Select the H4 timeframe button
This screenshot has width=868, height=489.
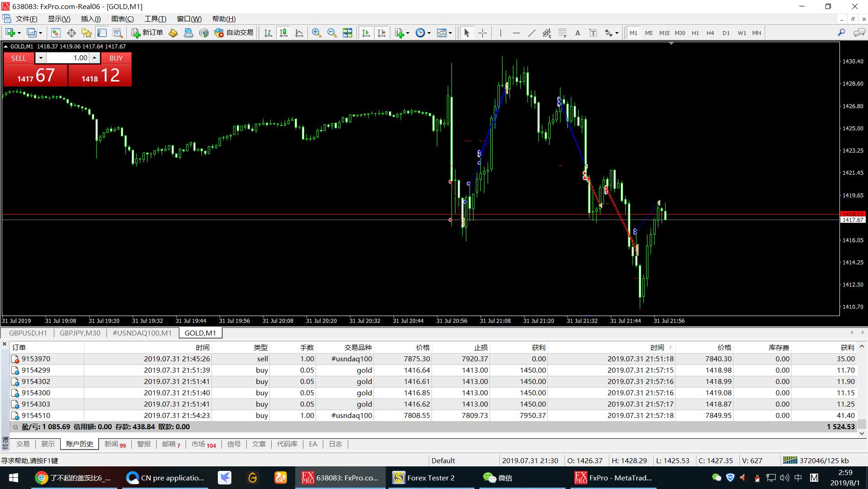710,33
